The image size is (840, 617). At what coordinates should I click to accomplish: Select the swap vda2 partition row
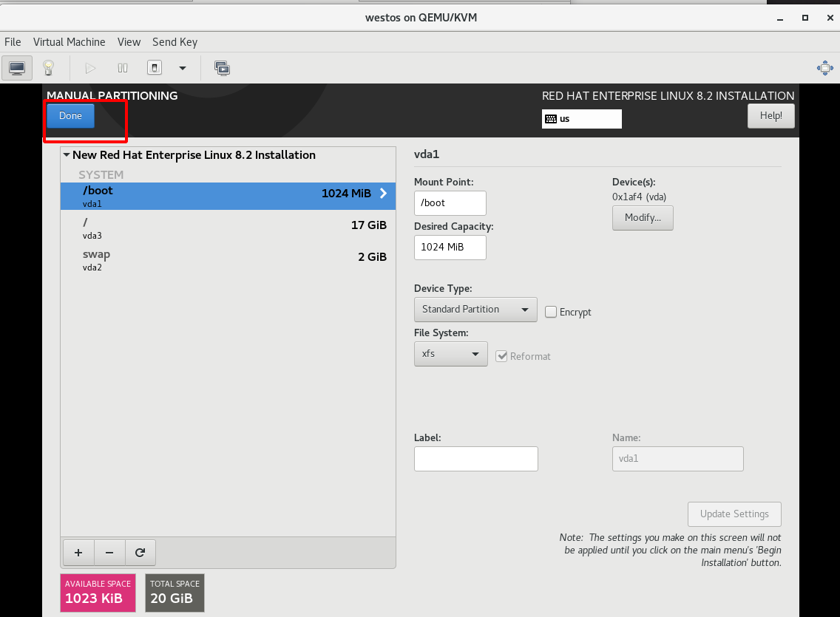click(228, 260)
